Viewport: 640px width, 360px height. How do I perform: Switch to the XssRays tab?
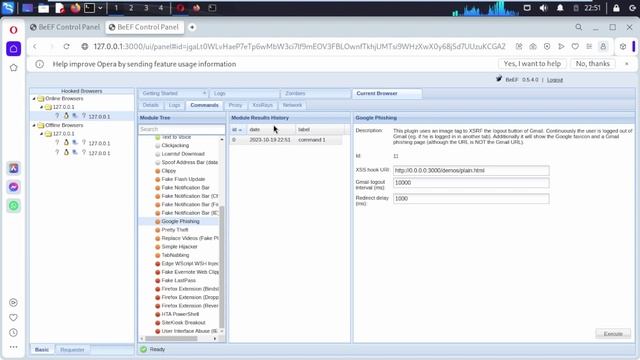point(262,105)
